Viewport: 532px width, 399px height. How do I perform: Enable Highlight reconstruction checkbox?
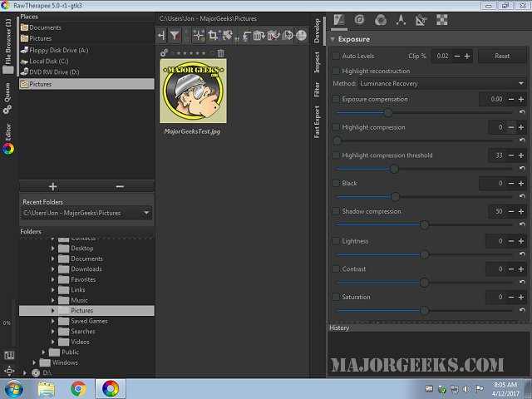pos(336,71)
